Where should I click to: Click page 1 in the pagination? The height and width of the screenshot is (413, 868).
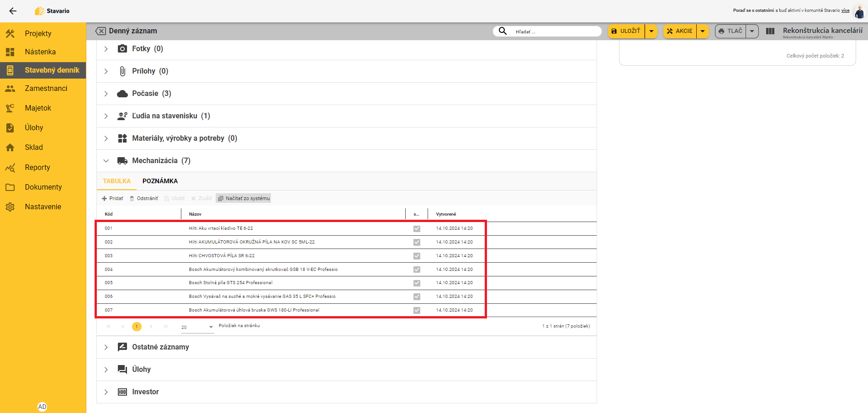click(137, 327)
